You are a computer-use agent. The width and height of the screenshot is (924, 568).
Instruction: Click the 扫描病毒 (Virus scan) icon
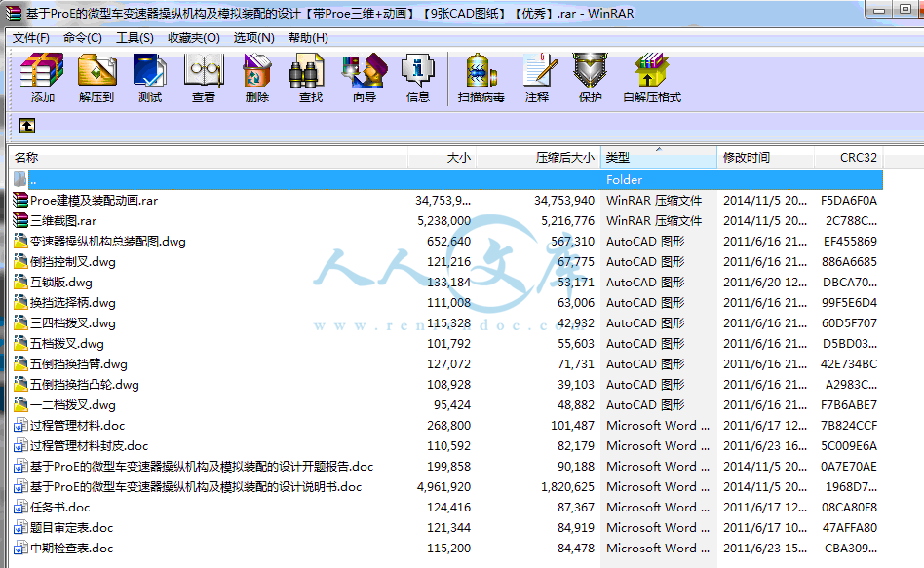(x=481, y=70)
